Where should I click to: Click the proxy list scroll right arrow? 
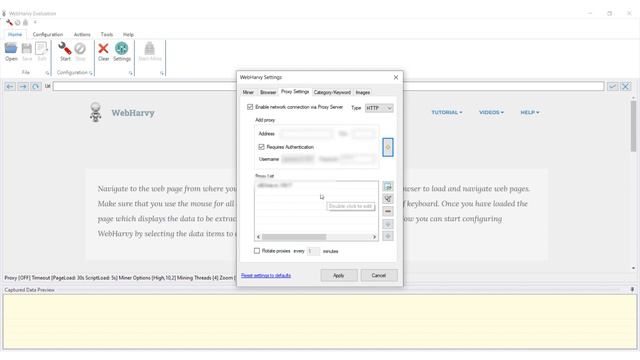coord(374,237)
